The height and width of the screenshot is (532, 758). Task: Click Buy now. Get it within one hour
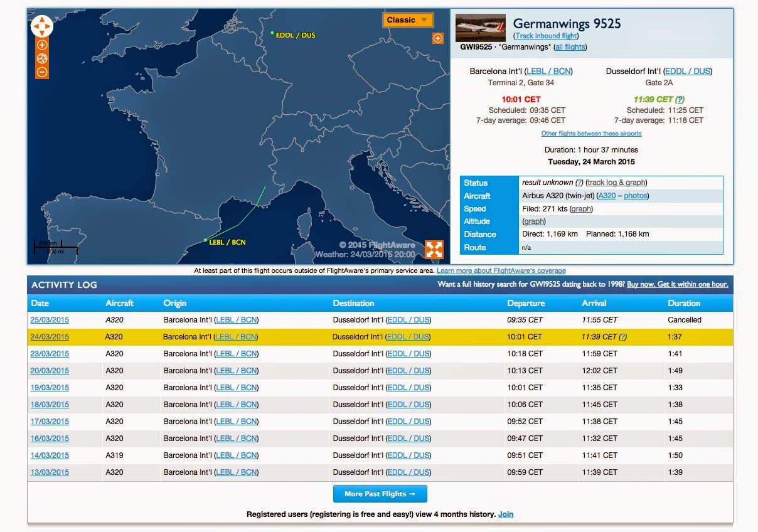(678, 284)
